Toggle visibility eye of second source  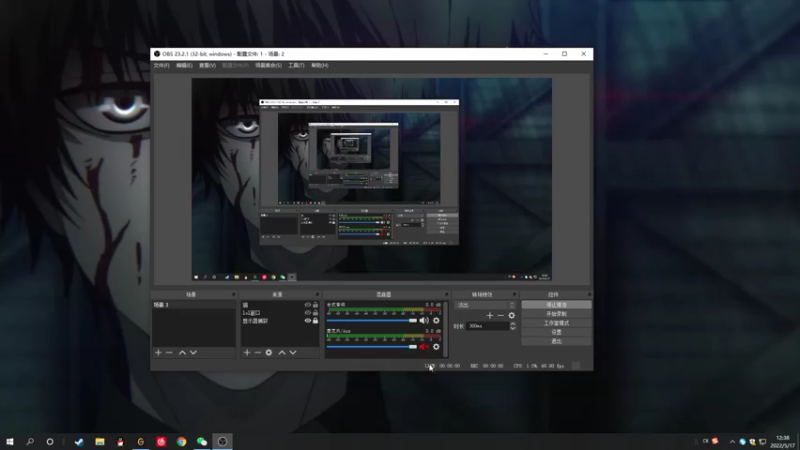[307, 313]
